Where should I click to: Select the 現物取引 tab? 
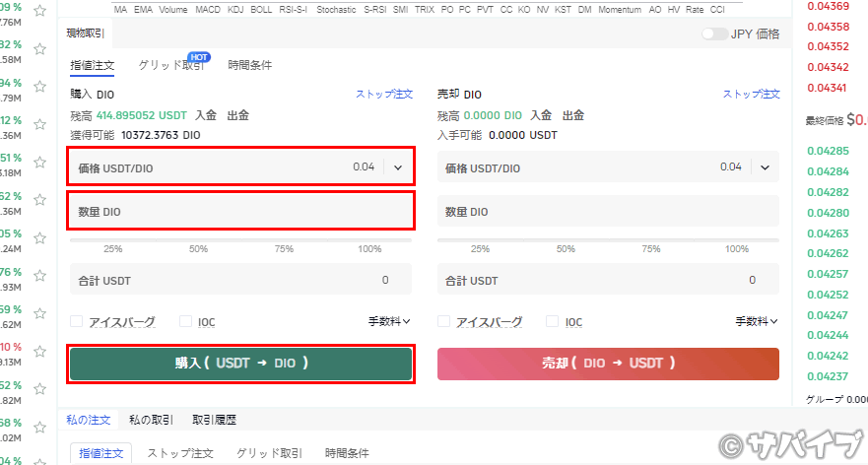pos(86,33)
